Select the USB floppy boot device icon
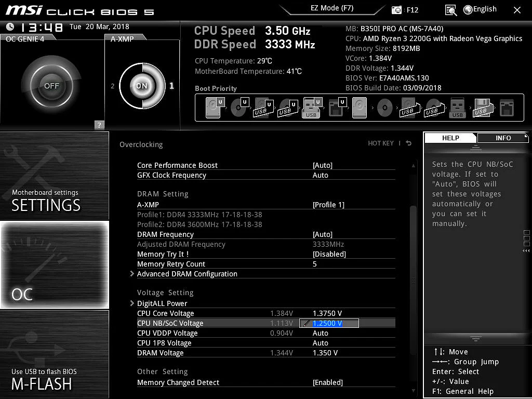This screenshot has width=532, height=399. click(483, 108)
